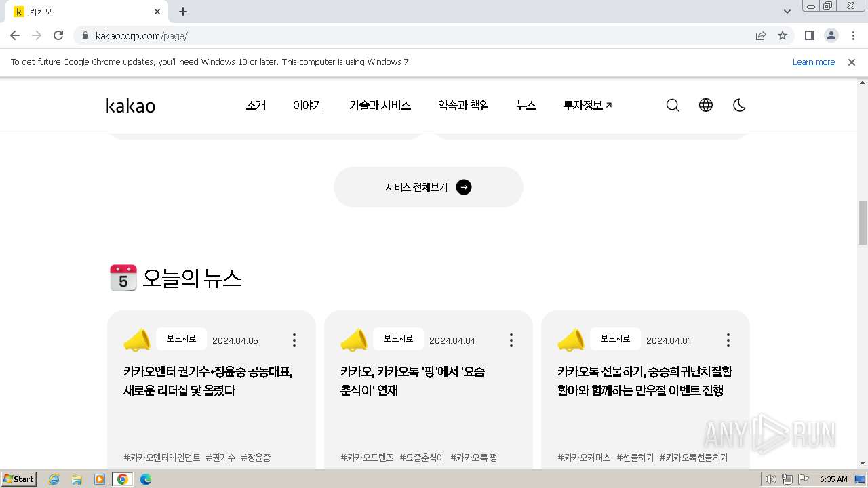868x488 pixels.
Task: Open the Chrome three-dot menu
Action: [853, 35]
